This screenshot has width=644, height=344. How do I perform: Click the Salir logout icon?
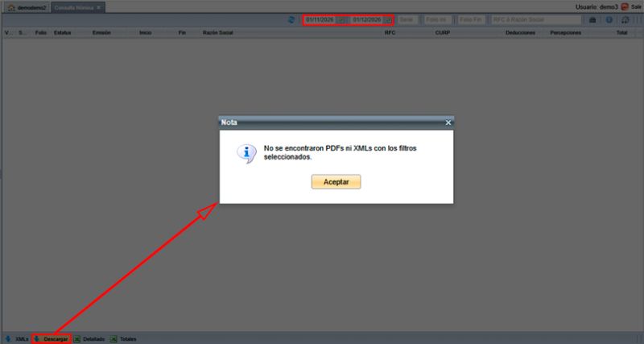[x=625, y=7]
